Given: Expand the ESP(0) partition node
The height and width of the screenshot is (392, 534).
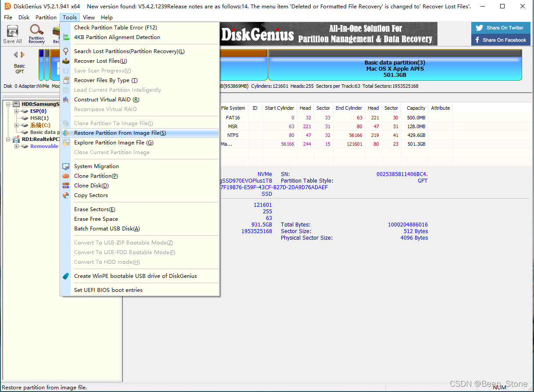Looking at the screenshot, I should coord(16,111).
